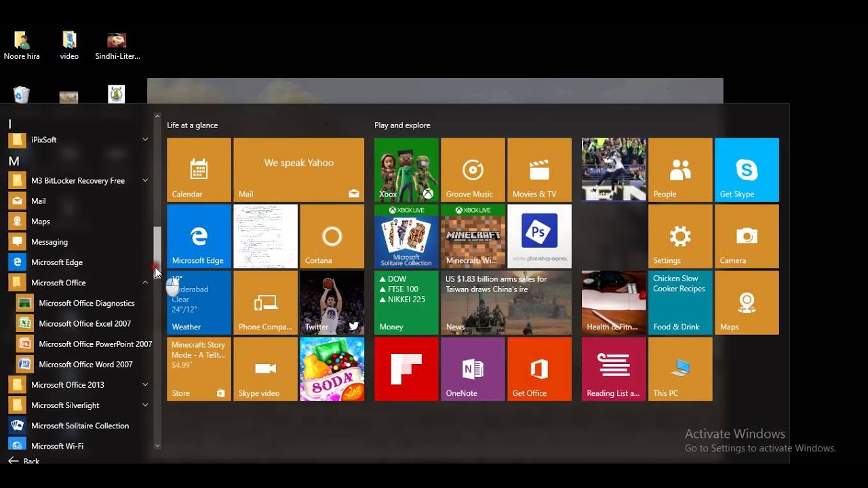Open the Store tile
The height and width of the screenshot is (488, 868).
pyautogui.click(x=199, y=369)
